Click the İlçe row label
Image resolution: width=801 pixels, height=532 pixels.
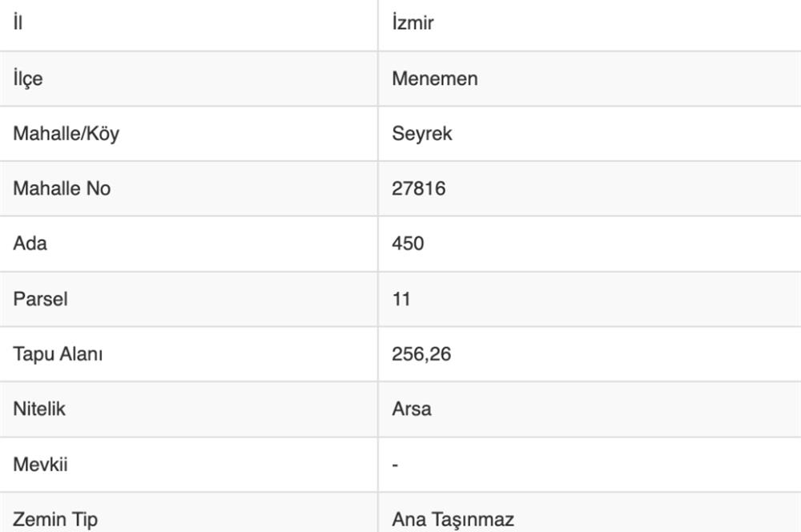click(28, 79)
